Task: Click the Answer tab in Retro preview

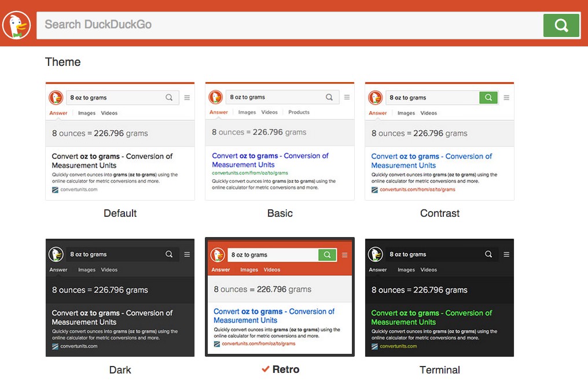Action: pos(220,269)
